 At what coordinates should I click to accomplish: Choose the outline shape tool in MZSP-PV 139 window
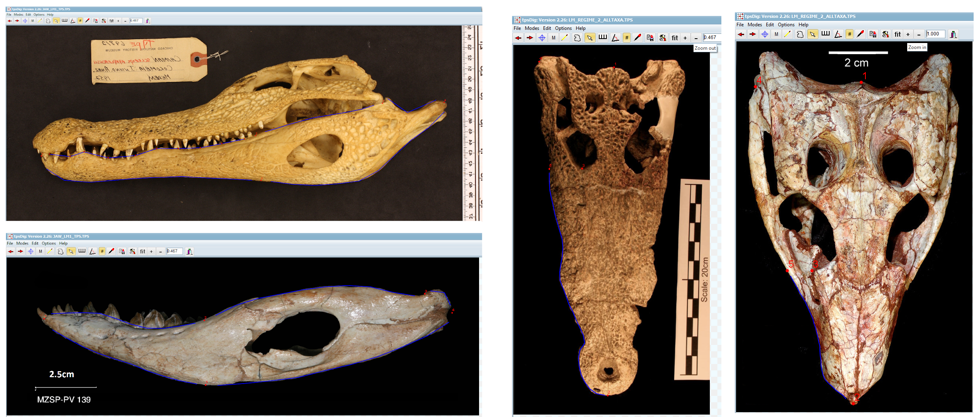point(60,251)
